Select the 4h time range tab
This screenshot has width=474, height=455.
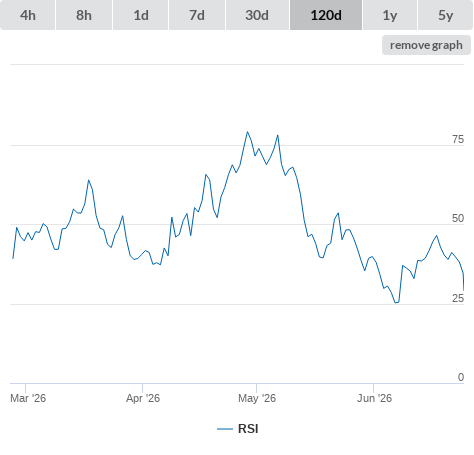[28, 15]
